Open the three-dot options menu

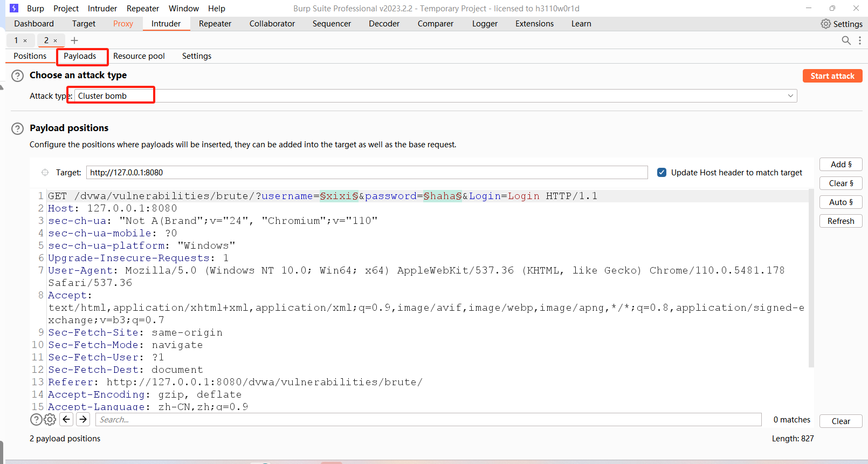tap(860, 40)
